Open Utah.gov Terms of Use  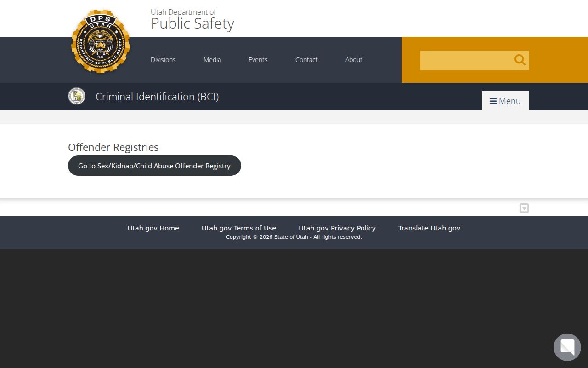click(239, 228)
